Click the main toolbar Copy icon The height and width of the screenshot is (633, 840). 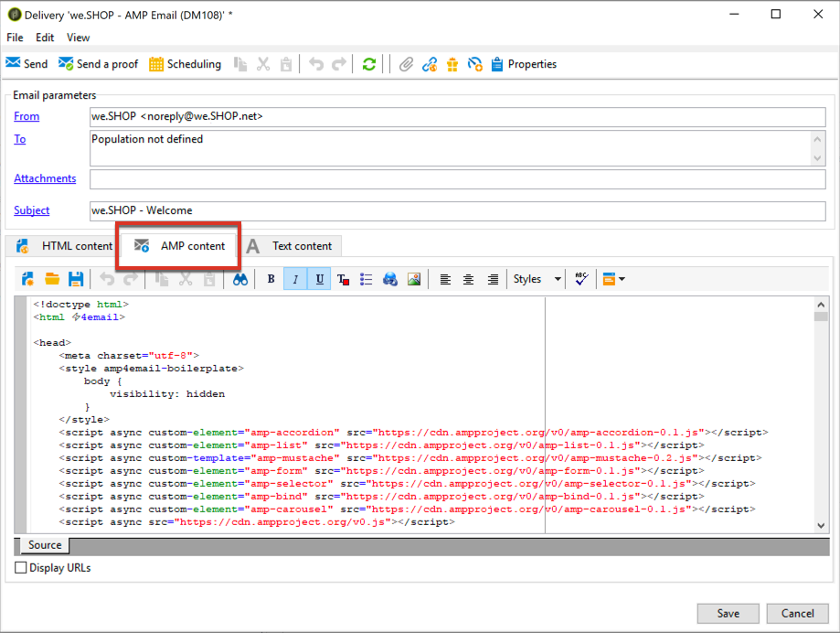click(240, 64)
